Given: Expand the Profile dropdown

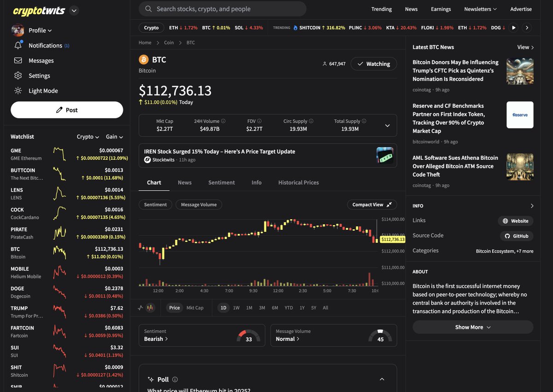Looking at the screenshot, I should point(40,30).
